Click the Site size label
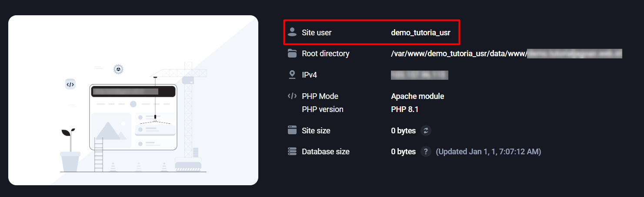 316,131
